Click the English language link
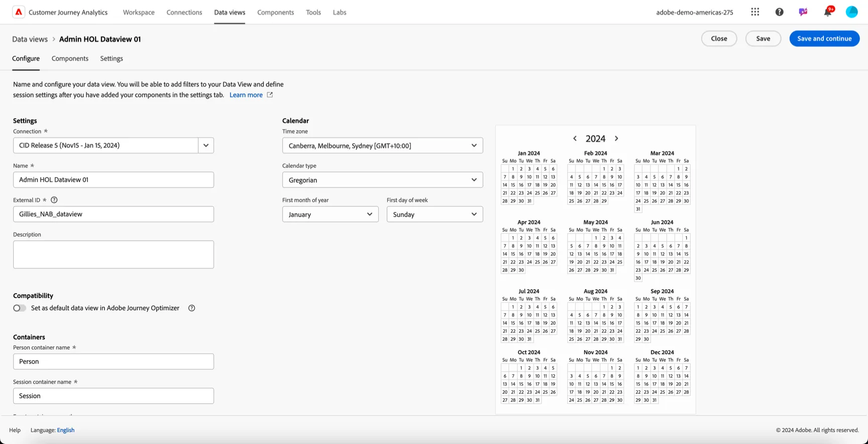The image size is (868, 444). click(x=66, y=430)
